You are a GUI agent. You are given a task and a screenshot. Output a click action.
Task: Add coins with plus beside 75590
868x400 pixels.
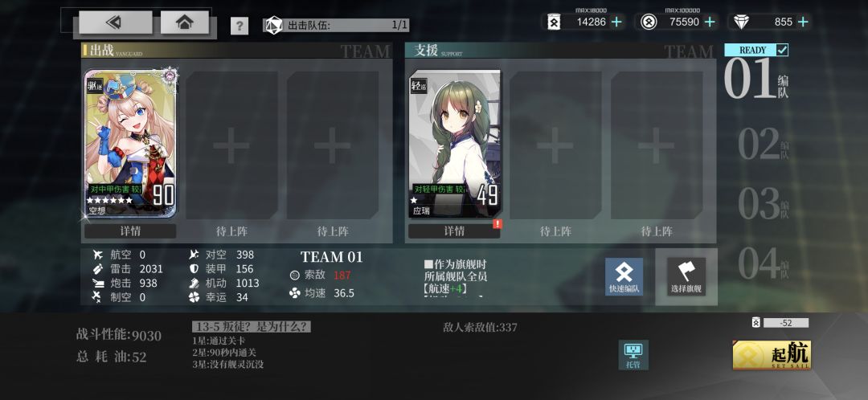(709, 22)
